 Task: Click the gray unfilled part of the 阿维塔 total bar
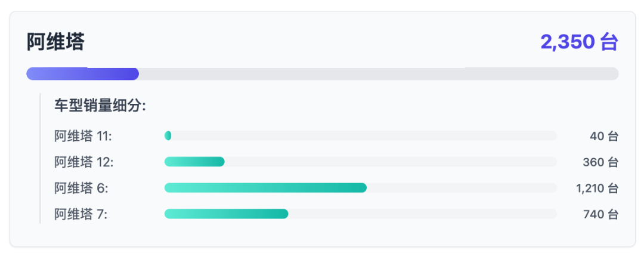point(379,74)
